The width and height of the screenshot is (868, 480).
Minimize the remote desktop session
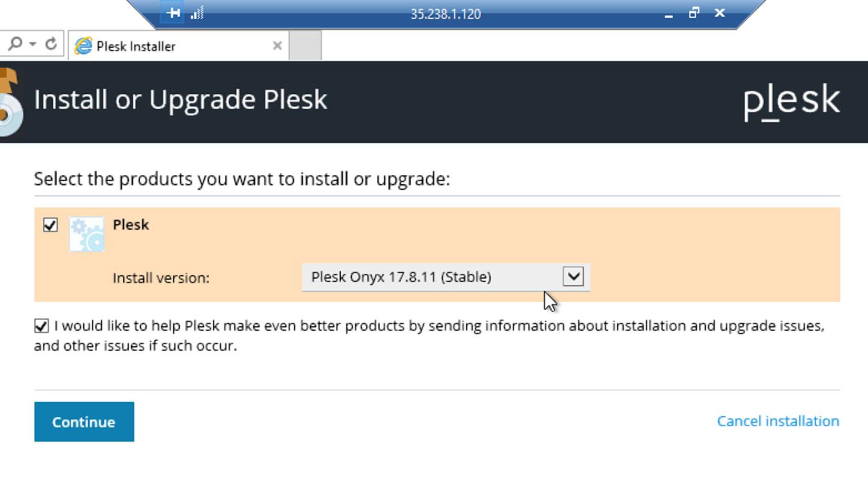(x=669, y=14)
